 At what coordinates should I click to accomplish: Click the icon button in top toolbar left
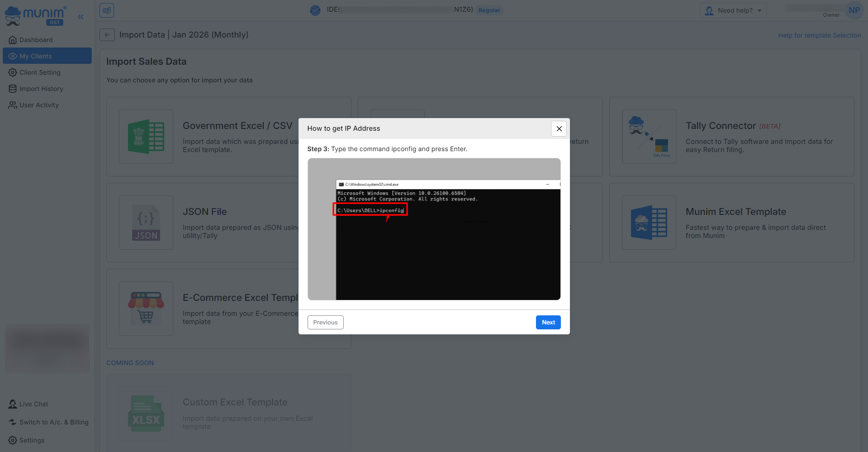point(107,10)
